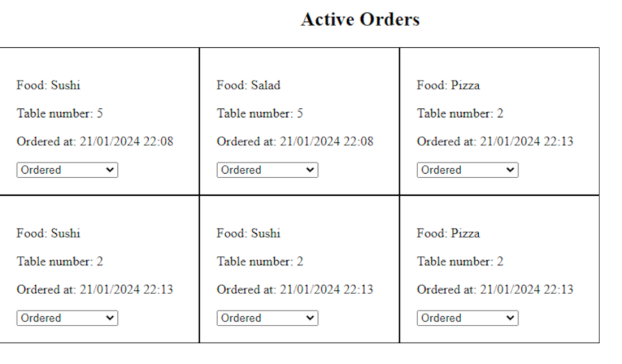
Task: Expand the status dropdown in bottom-left Sushi order
Action: click(67, 318)
